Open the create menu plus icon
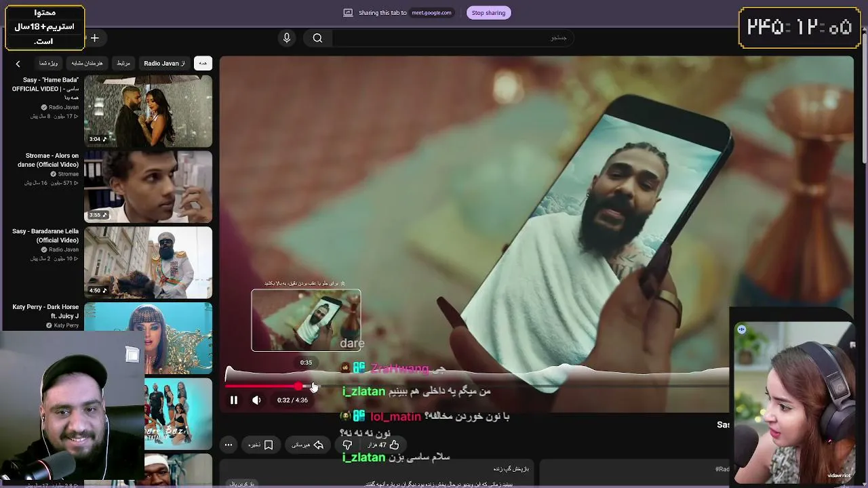 95,38
